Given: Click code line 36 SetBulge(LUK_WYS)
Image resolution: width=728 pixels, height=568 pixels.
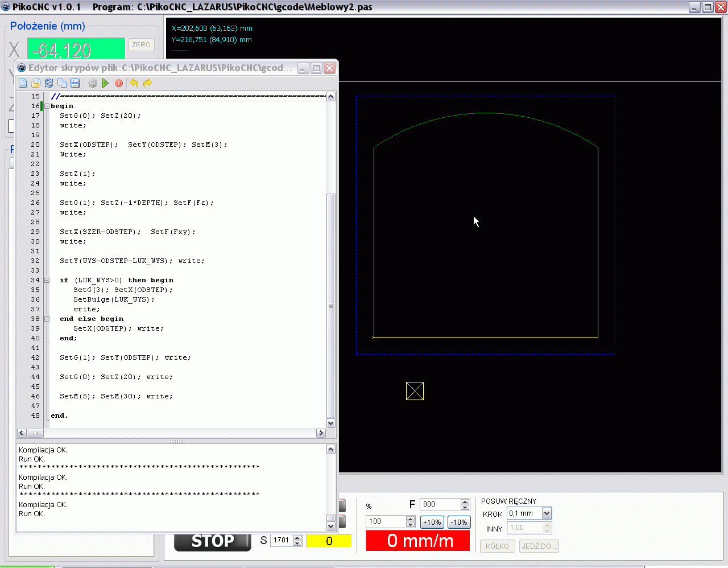Looking at the screenshot, I should (114, 299).
